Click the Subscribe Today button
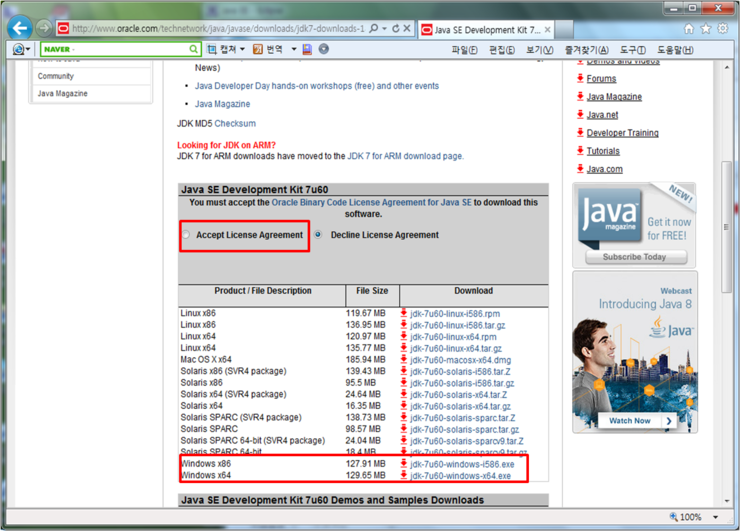 (x=636, y=257)
